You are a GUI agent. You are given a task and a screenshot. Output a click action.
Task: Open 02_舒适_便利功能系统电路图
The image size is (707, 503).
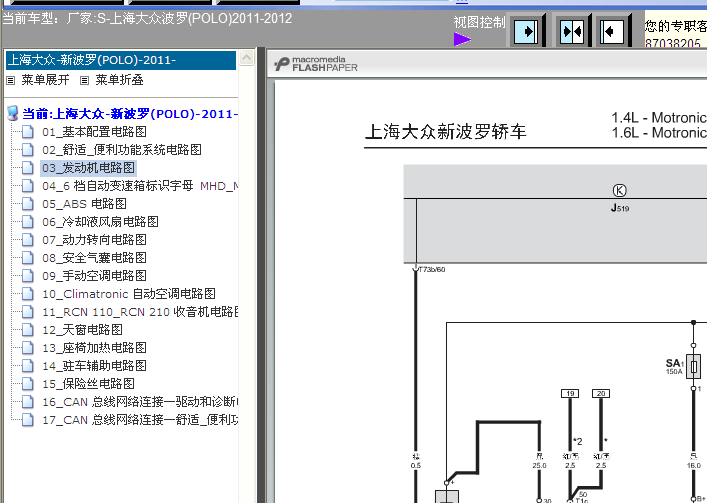[122, 150]
